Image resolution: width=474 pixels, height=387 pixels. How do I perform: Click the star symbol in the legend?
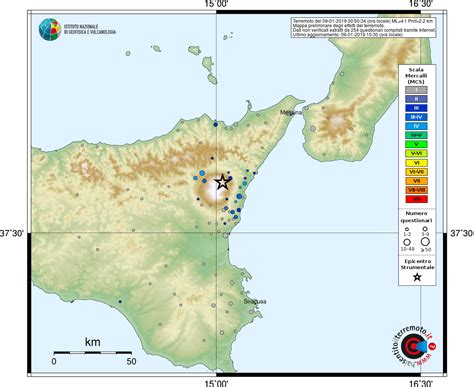[417, 277]
